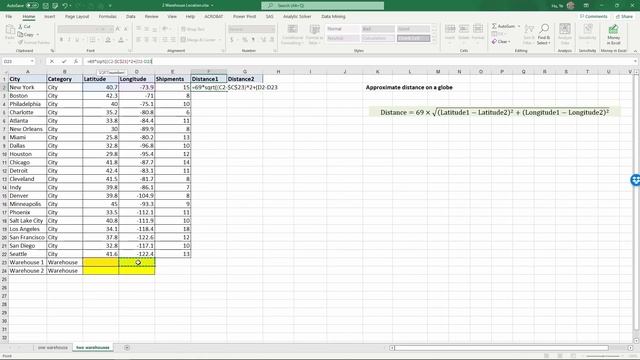Toggle the AutoSave switch
Viewport: 640px width, 360px height.
[32, 6]
